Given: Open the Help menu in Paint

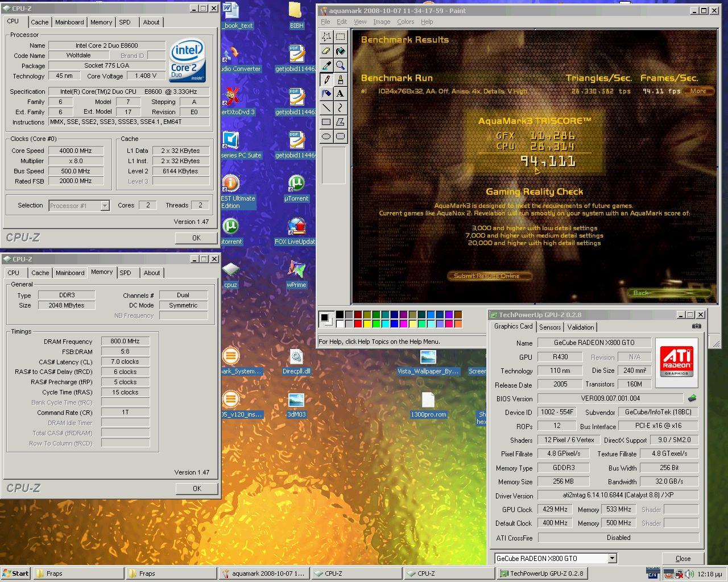Looking at the screenshot, I should (x=427, y=22).
